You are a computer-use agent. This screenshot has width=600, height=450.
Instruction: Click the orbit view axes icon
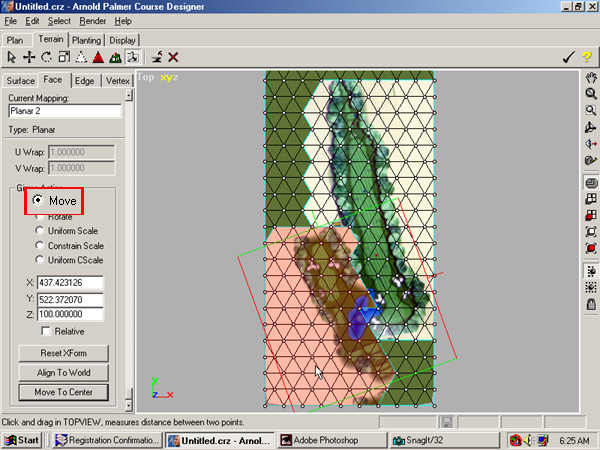(591, 127)
